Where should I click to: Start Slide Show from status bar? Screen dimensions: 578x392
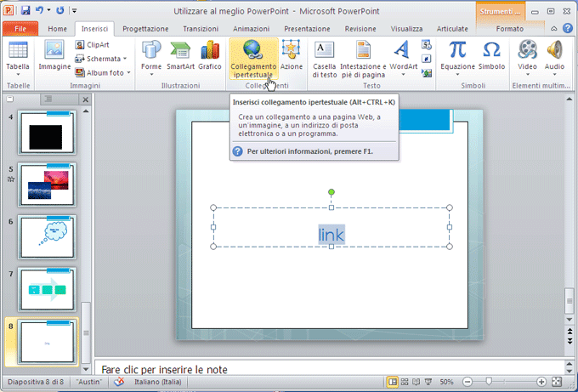coord(428,382)
